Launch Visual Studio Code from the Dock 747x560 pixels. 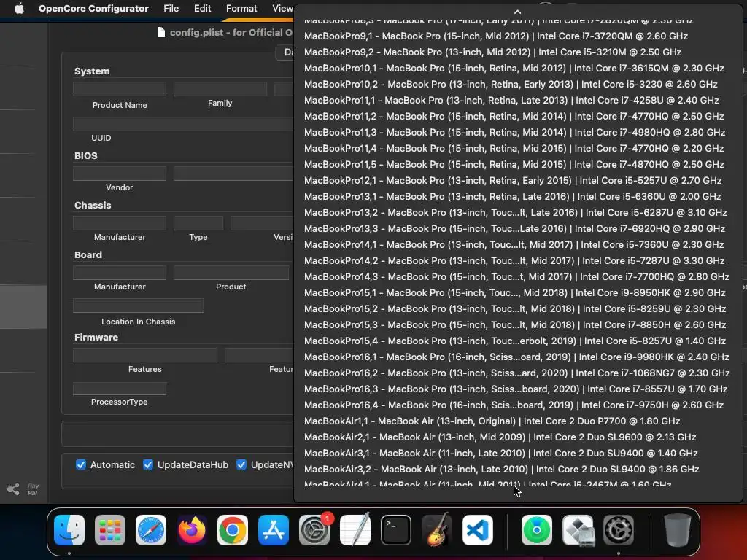click(477, 529)
